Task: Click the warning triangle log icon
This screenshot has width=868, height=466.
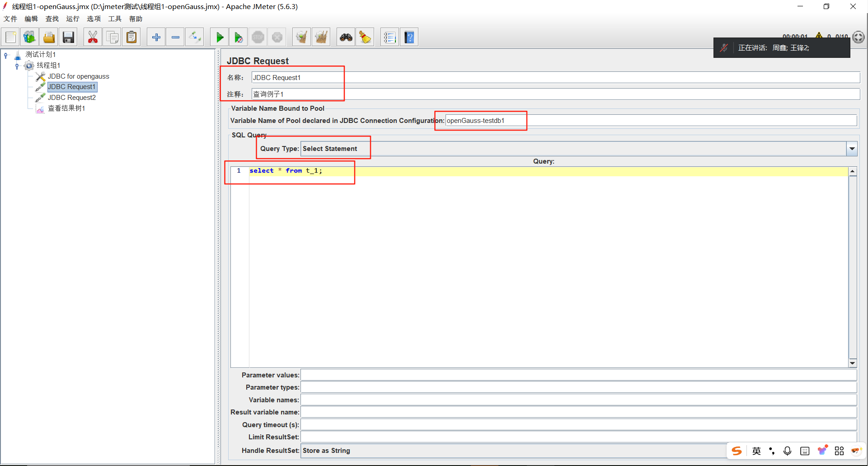Action: click(x=819, y=35)
